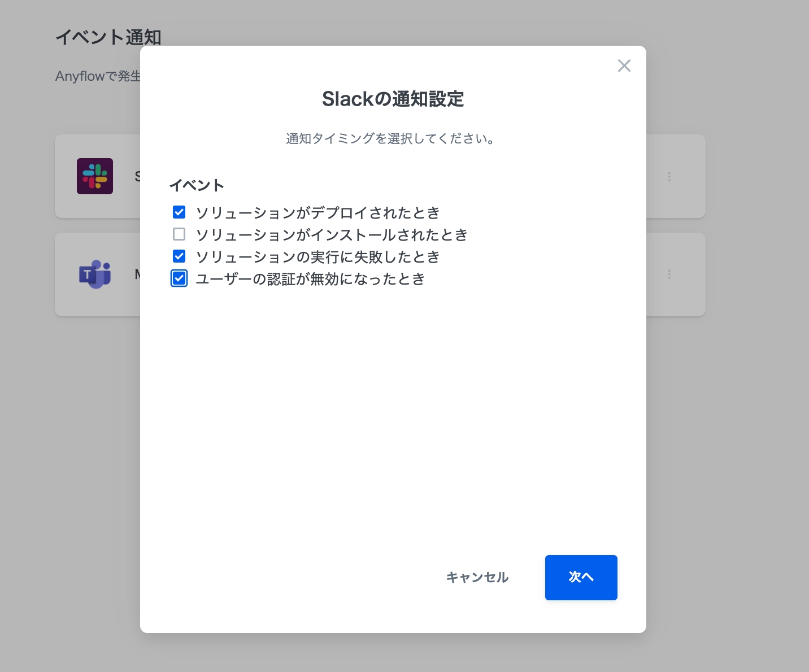
Task: Click the ユーザーの認証が無効になったとき label text
Action: pyautogui.click(x=310, y=279)
